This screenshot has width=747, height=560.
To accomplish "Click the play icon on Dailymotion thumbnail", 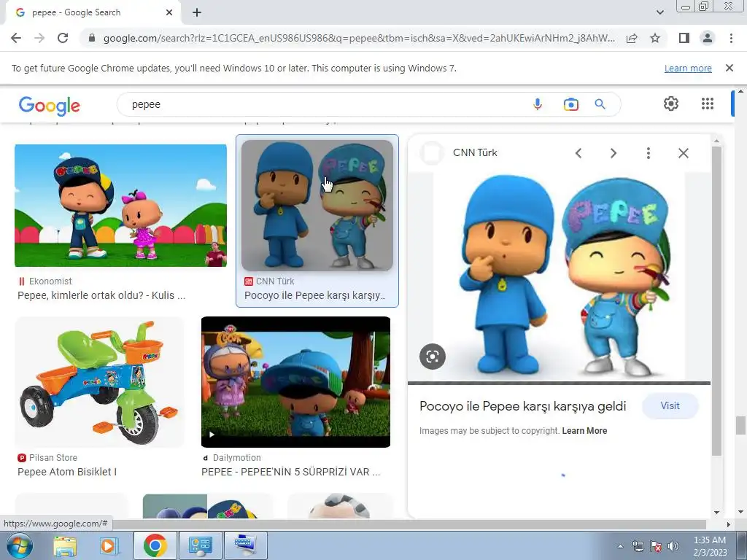I will click(x=212, y=435).
